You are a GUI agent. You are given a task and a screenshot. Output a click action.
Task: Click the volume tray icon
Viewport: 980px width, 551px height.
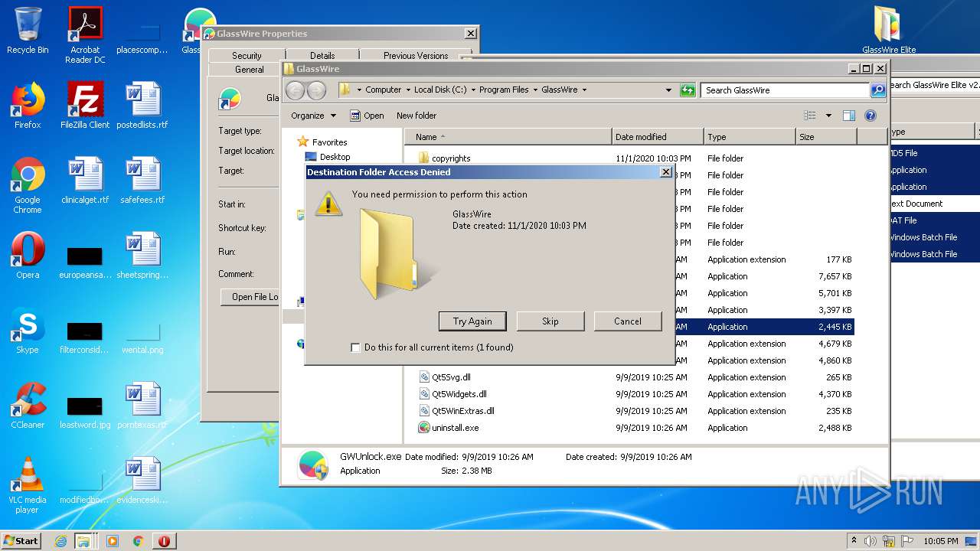(x=871, y=541)
